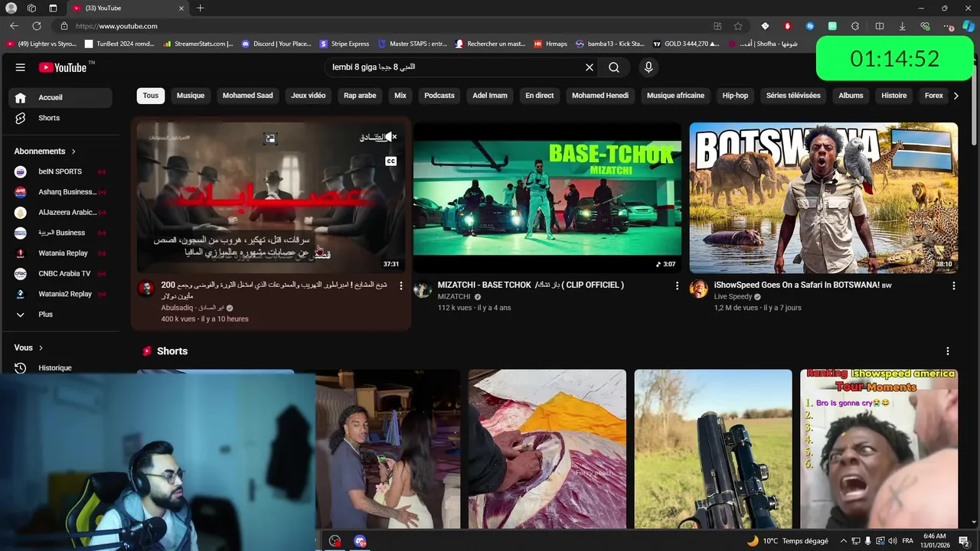Unmute the hovered video preview
The width and height of the screenshot is (980, 551).
(390, 137)
